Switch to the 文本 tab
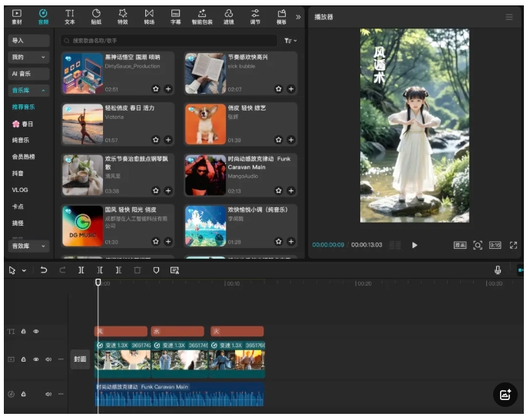 click(70, 16)
